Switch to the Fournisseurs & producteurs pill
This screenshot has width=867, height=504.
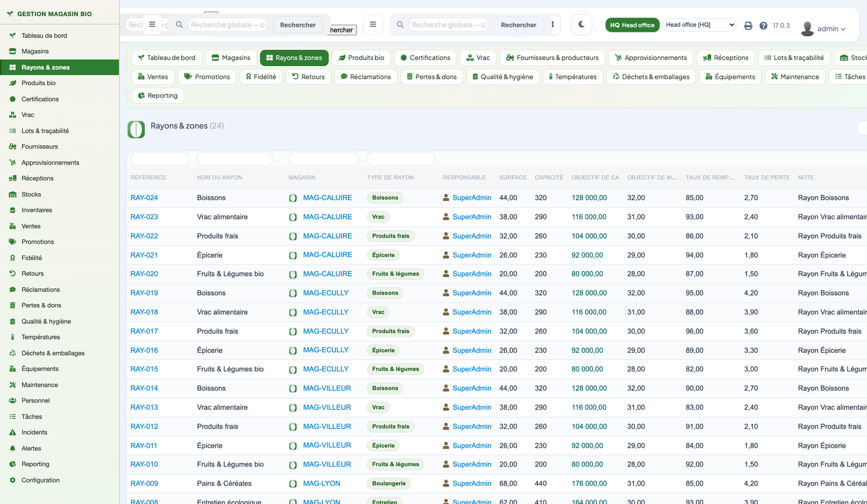[x=552, y=58]
